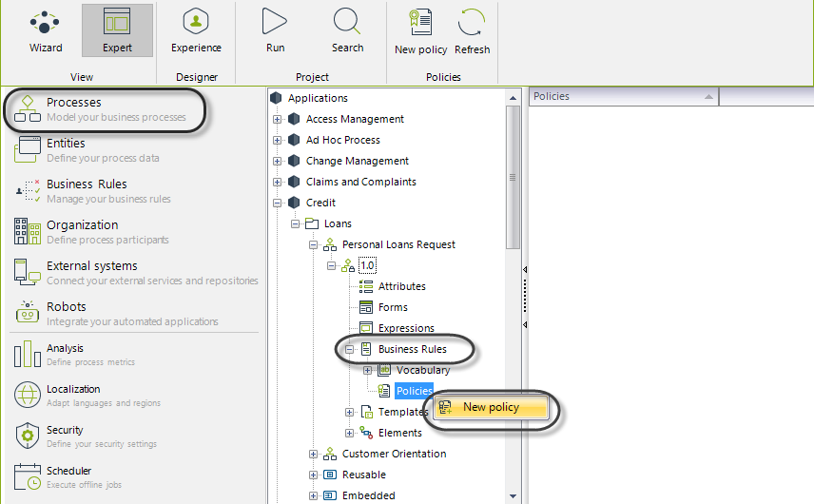Select the Policies tree node
The width and height of the screenshot is (814, 504).
coord(414,391)
